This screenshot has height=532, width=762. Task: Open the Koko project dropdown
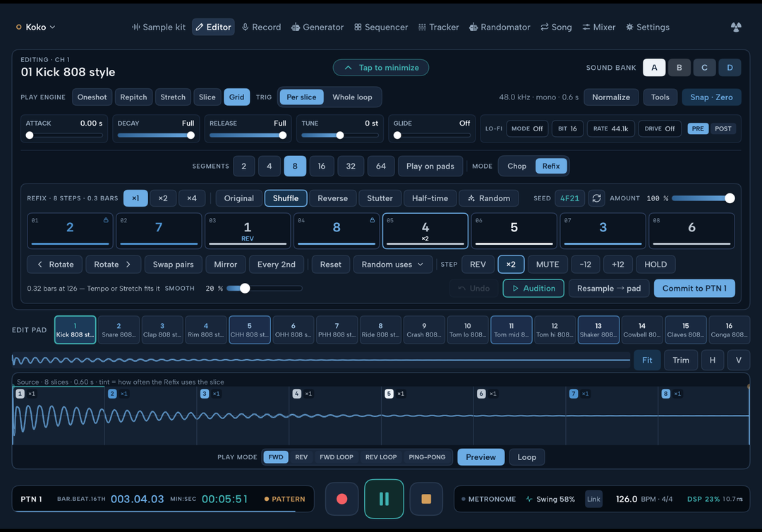click(x=35, y=28)
